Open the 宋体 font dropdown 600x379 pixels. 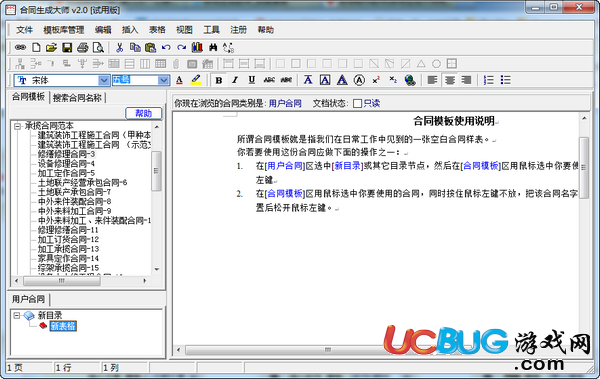[x=104, y=80]
